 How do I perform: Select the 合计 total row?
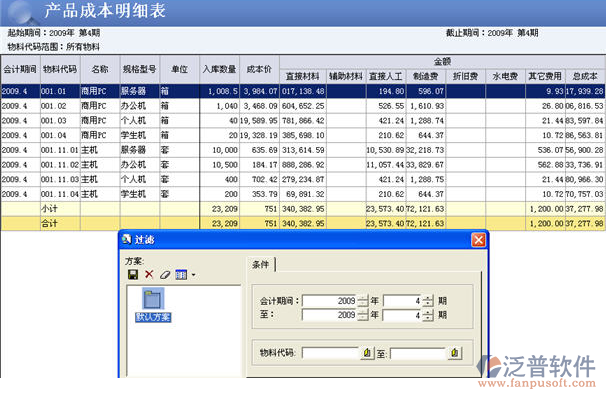click(x=303, y=223)
